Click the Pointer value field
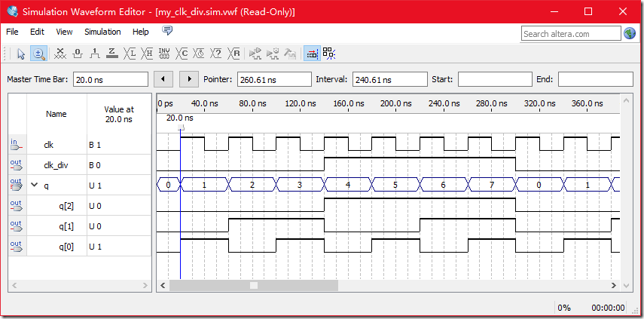The height and width of the screenshot is (319, 644). tap(274, 79)
